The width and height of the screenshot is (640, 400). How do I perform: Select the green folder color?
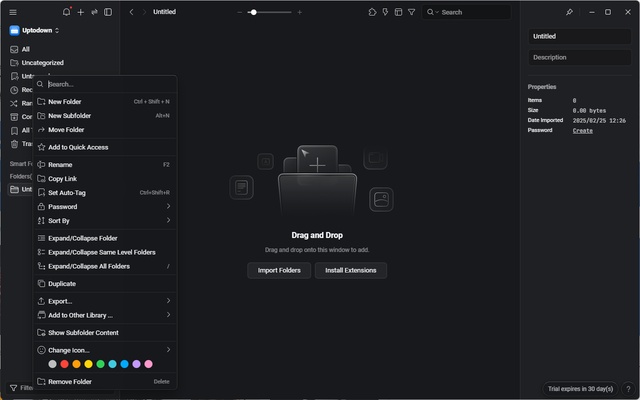click(100, 364)
